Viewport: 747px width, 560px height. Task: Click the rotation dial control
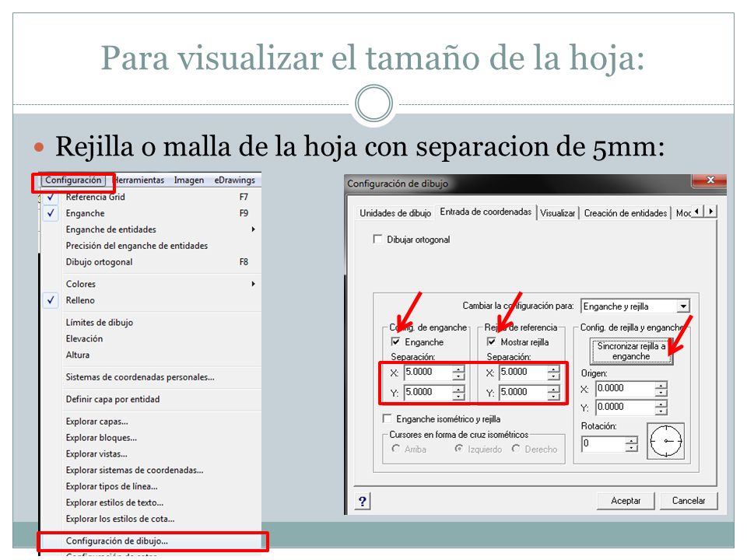(665, 441)
